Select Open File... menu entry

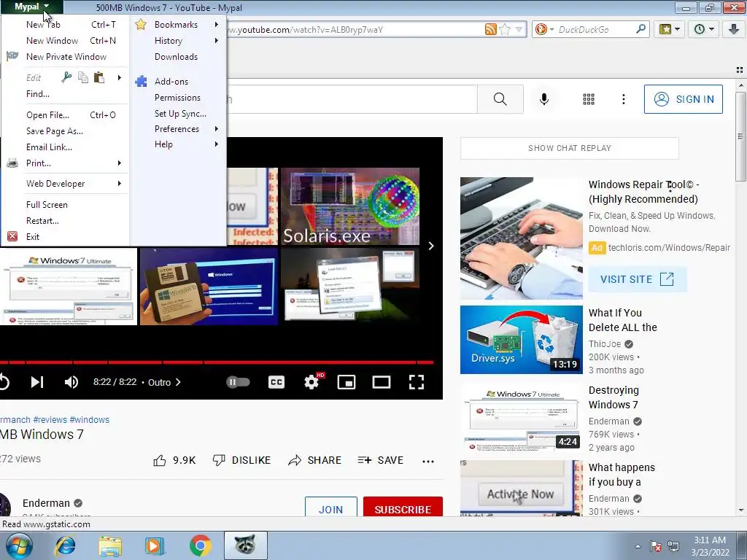(66, 114)
